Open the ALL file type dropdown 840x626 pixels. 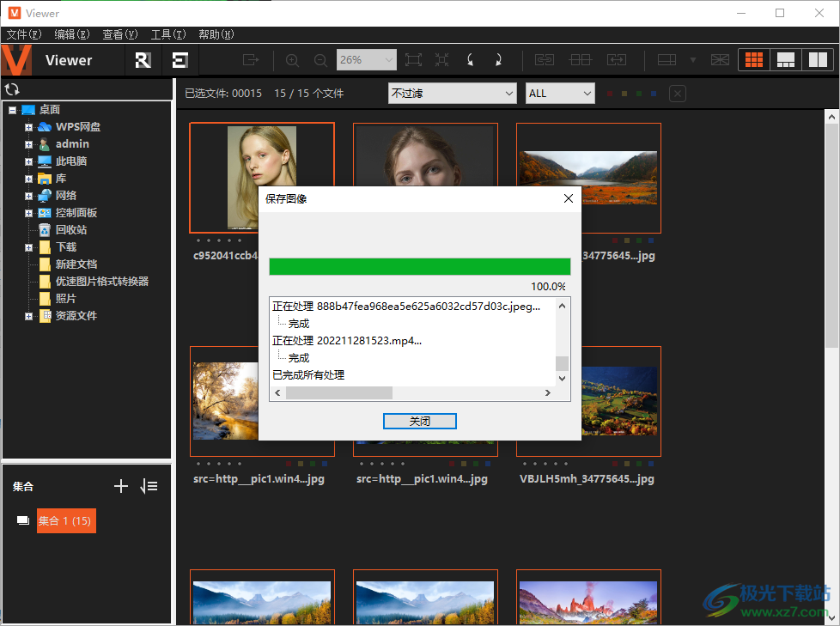560,94
